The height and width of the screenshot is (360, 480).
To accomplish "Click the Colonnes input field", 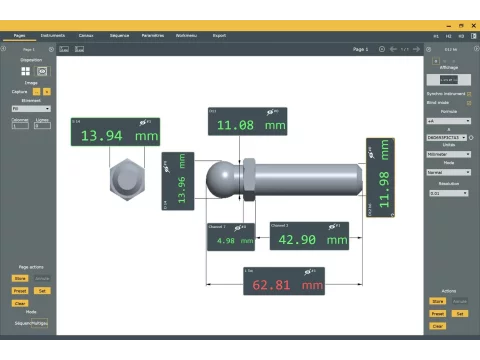I will pyautogui.click(x=20, y=126).
